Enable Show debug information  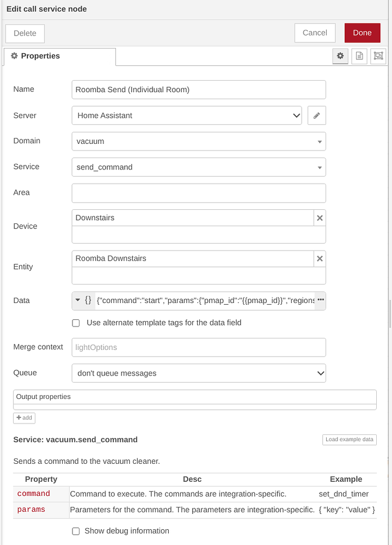point(76,531)
